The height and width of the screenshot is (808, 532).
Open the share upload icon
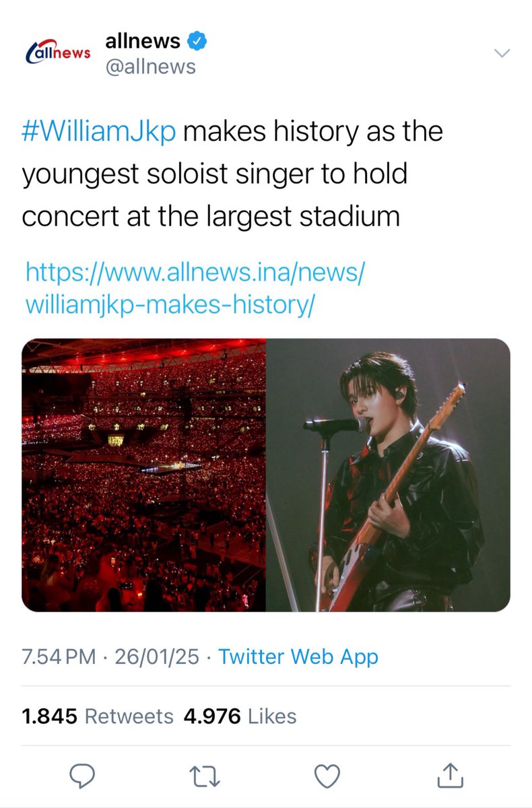click(x=451, y=775)
